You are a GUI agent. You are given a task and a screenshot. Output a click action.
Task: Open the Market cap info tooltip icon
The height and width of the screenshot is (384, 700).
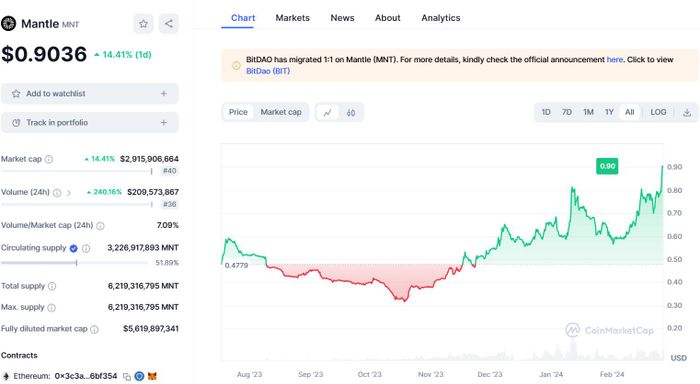(x=49, y=159)
